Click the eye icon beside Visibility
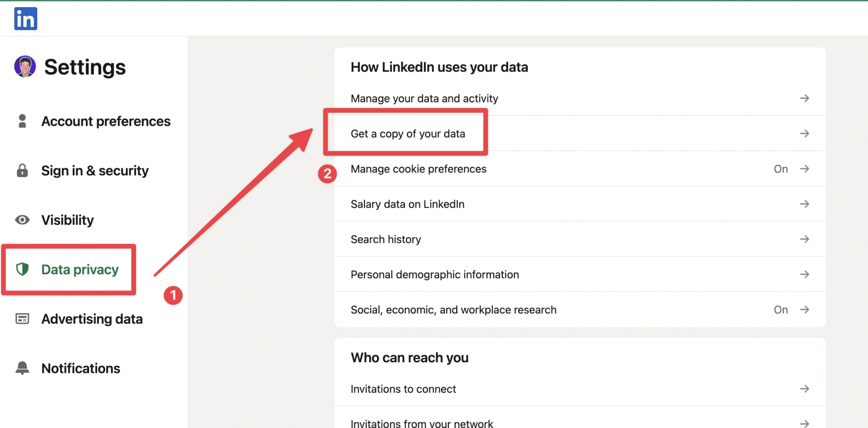The image size is (868, 428). click(22, 220)
